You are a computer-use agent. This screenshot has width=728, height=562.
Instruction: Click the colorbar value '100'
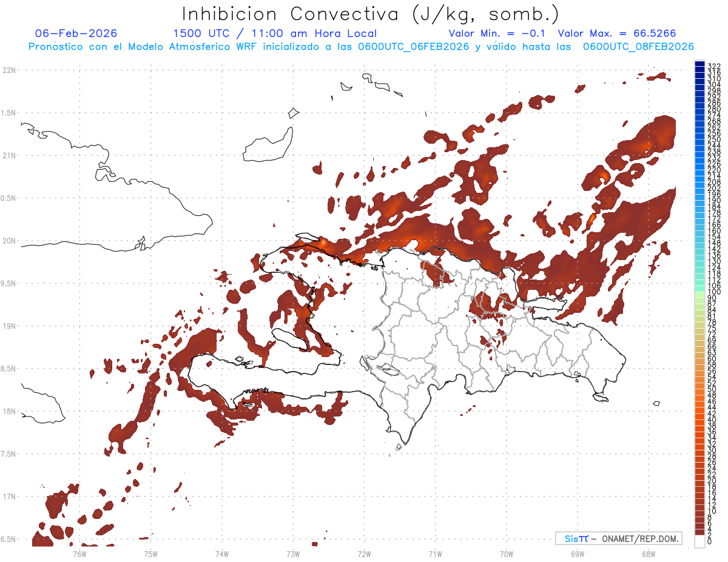713,292
